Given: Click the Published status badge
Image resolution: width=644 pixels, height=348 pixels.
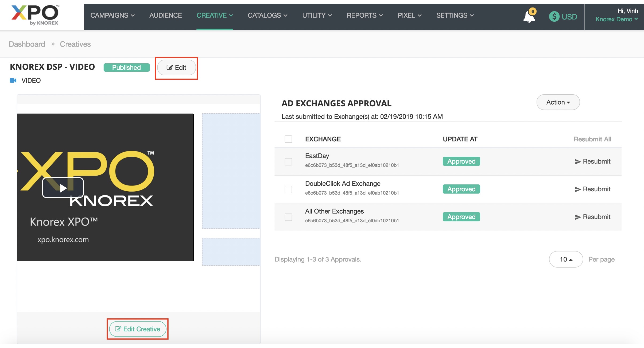Looking at the screenshot, I should click(126, 68).
